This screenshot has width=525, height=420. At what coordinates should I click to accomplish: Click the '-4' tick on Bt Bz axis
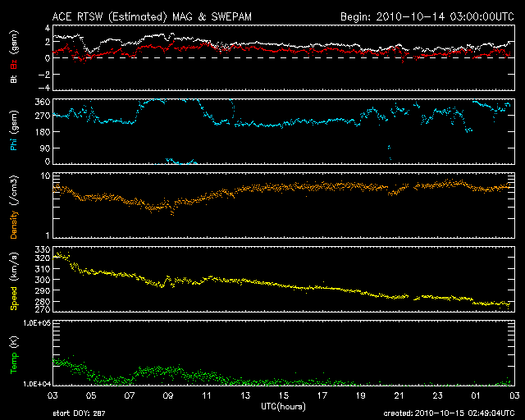[x=44, y=88]
